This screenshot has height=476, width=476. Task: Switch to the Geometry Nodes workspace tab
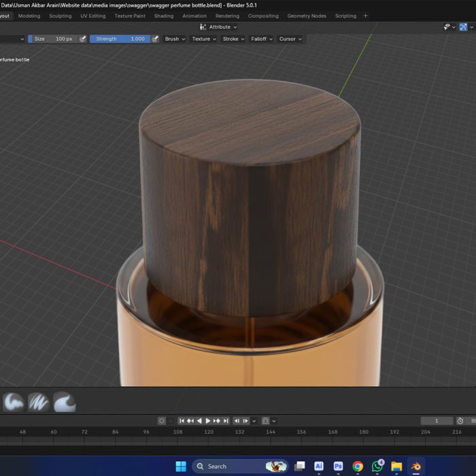pyautogui.click(x=307, y=16)
